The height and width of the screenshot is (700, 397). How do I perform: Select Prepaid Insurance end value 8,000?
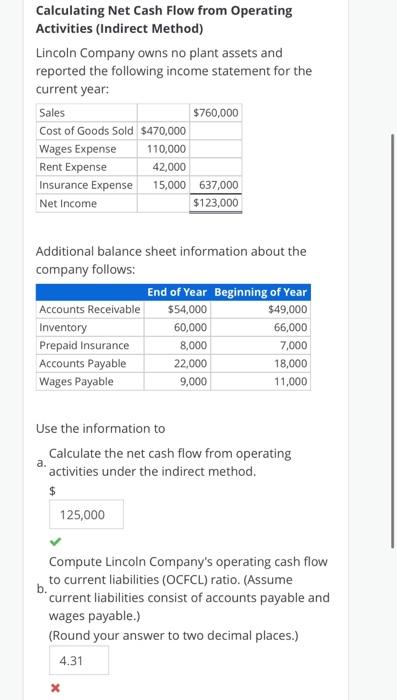click(193, 346)
